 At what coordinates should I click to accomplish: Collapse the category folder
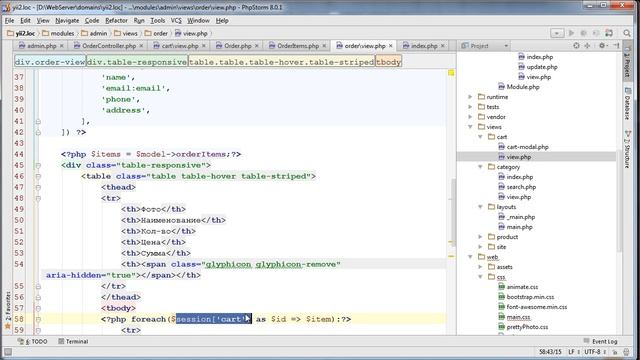[480, 167]
